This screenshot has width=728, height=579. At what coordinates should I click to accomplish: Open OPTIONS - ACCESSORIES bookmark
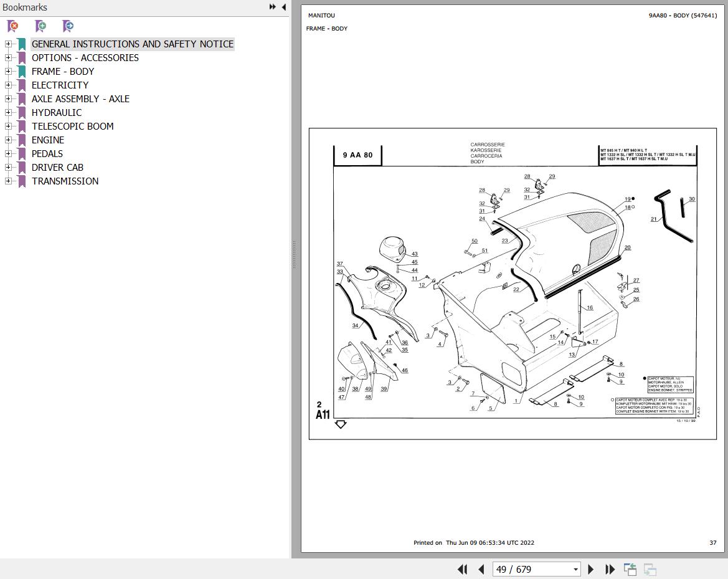coord(85,57)
